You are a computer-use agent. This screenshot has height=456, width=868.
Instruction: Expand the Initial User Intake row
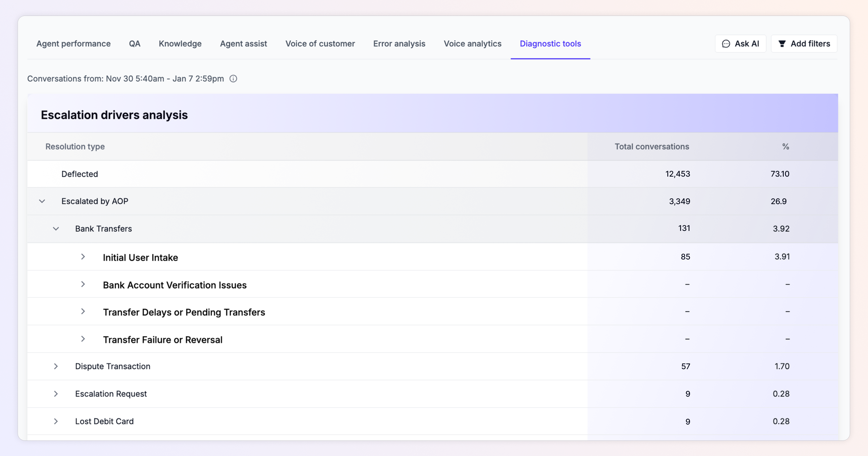click(83, 257)
